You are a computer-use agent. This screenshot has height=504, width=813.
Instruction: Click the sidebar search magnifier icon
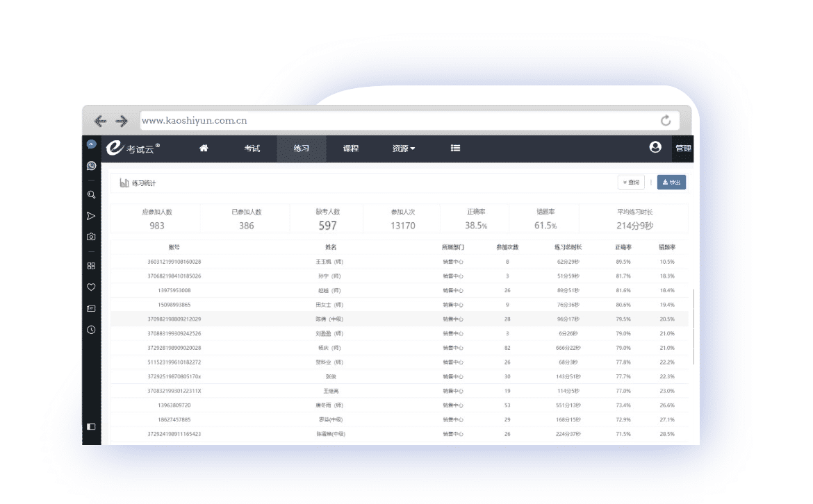[x=91, y=195]
